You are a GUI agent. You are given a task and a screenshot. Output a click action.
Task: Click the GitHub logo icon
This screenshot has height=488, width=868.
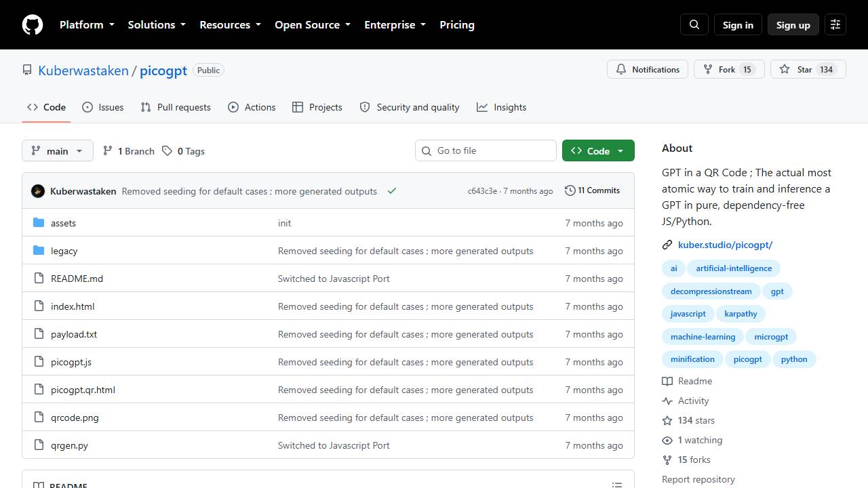coord(33,24)
